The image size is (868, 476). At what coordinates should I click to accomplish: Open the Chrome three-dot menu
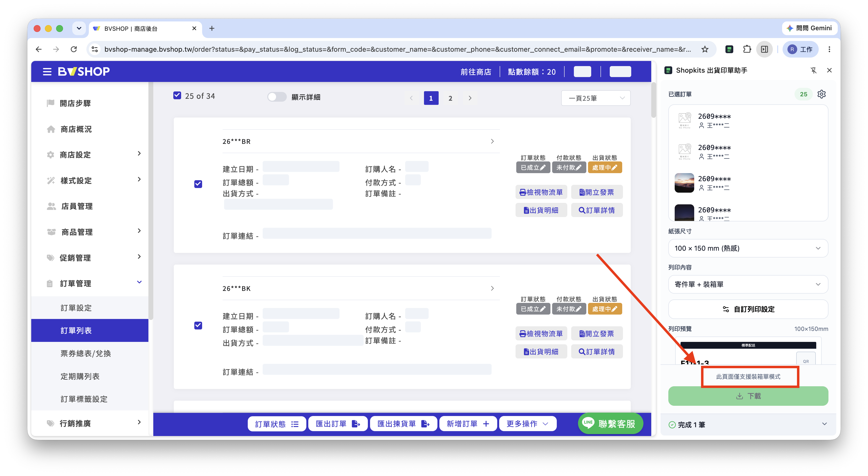(x=829, y=50)
